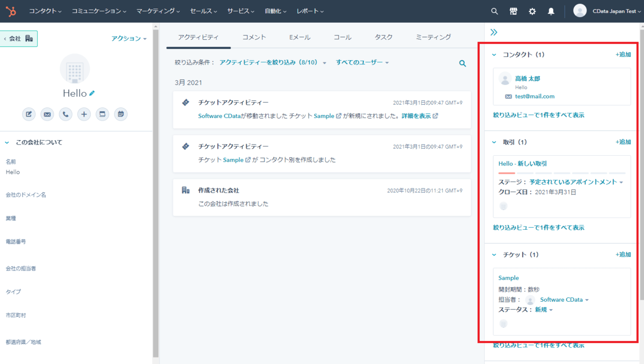Open the アクション dropdown
Viewport: 644px width, 364px height.
(x=129, y=39)
